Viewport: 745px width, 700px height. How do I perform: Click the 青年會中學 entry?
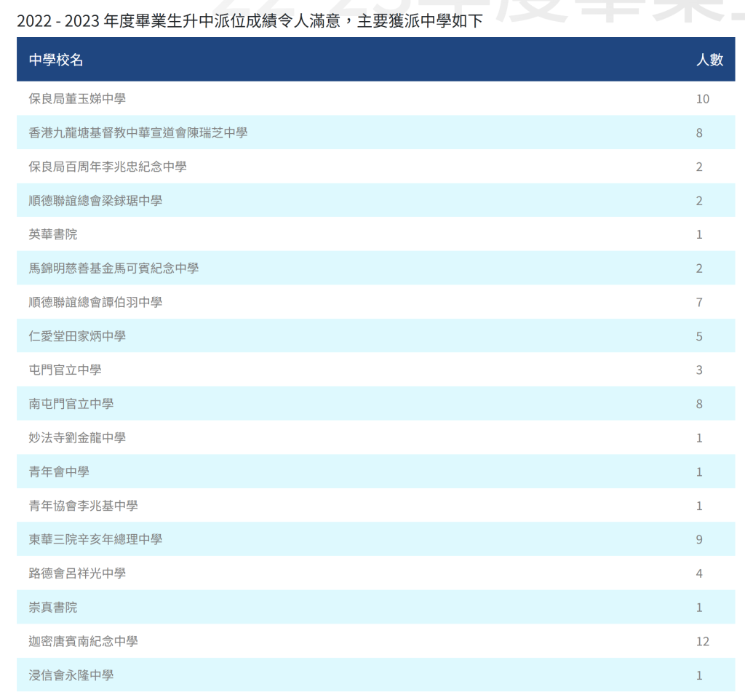coord(59,472)
